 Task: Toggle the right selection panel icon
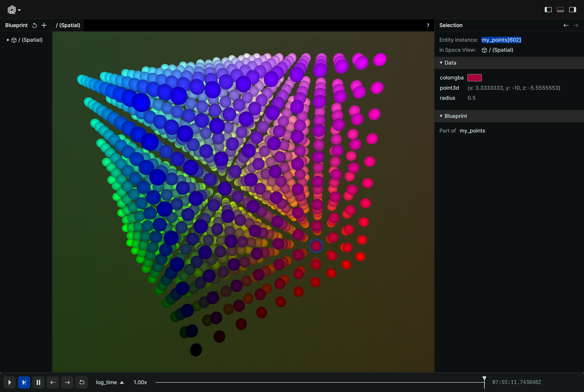click(572, 10)
